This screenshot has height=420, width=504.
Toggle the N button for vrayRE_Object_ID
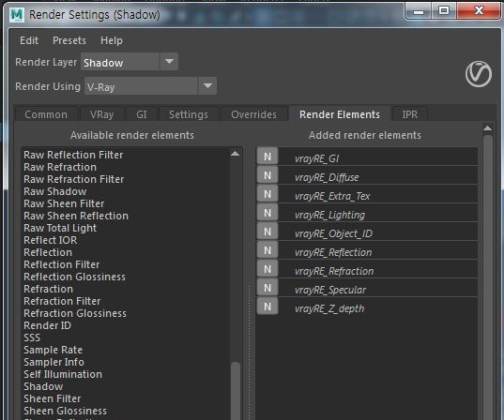coord(267,232)
